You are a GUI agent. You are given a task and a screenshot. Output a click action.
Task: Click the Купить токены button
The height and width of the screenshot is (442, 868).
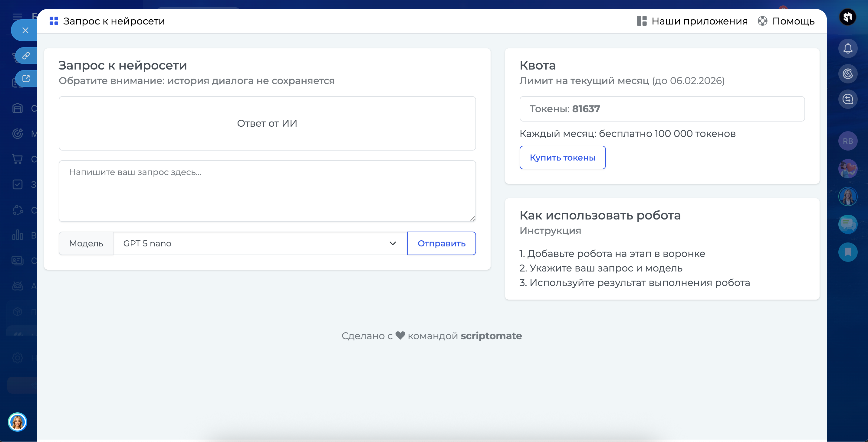point(562,158)
